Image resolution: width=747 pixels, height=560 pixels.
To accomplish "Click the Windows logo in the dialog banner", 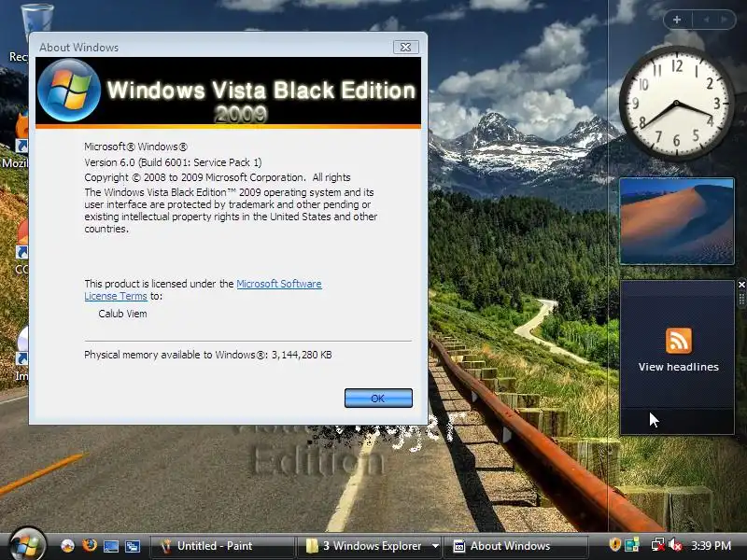I will pyautogui.click(x=69, y=91).
